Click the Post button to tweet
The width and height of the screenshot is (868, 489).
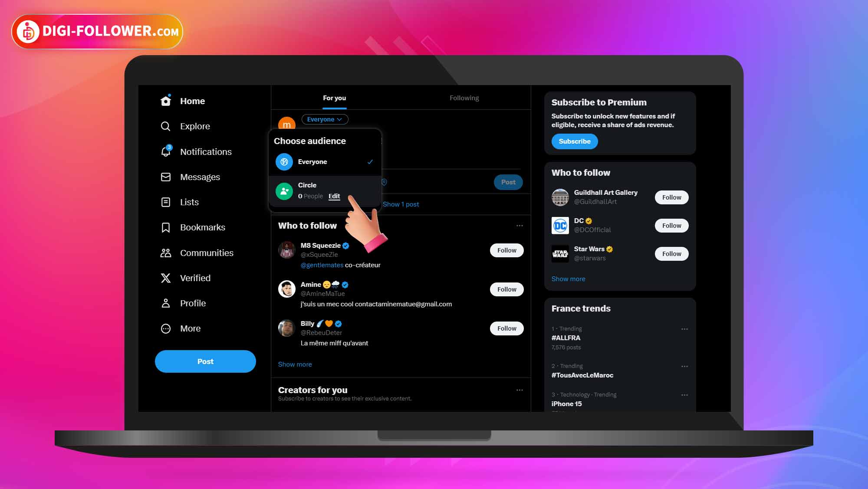pos(507,182)
